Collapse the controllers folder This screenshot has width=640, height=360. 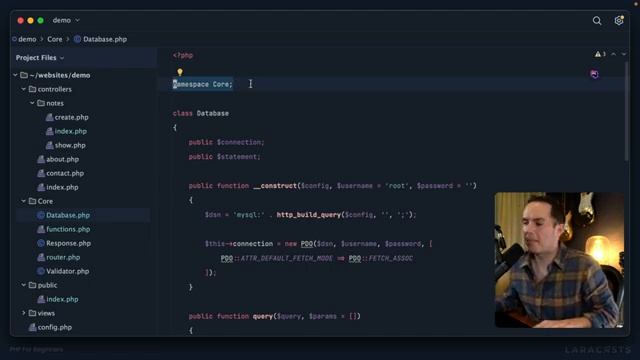click(x=24, y=89)
